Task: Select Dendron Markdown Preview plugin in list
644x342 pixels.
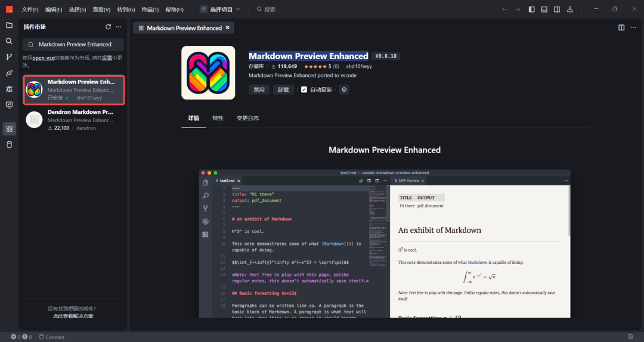Action: pos(74,120)
